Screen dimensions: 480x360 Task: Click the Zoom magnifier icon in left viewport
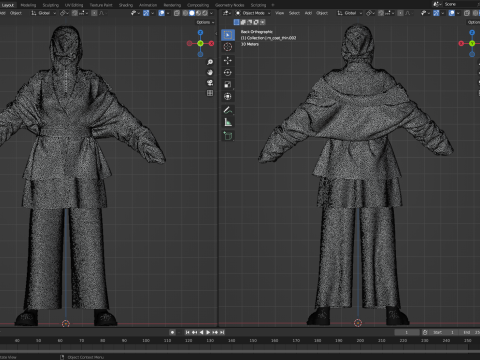click(x=210, y=62)
